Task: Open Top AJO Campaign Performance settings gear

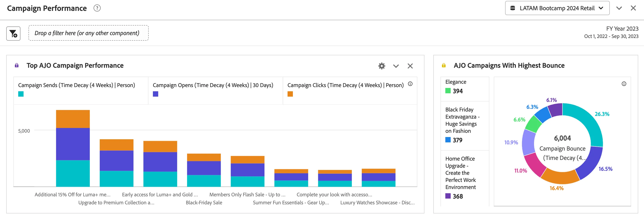Action: pos(382,66)
